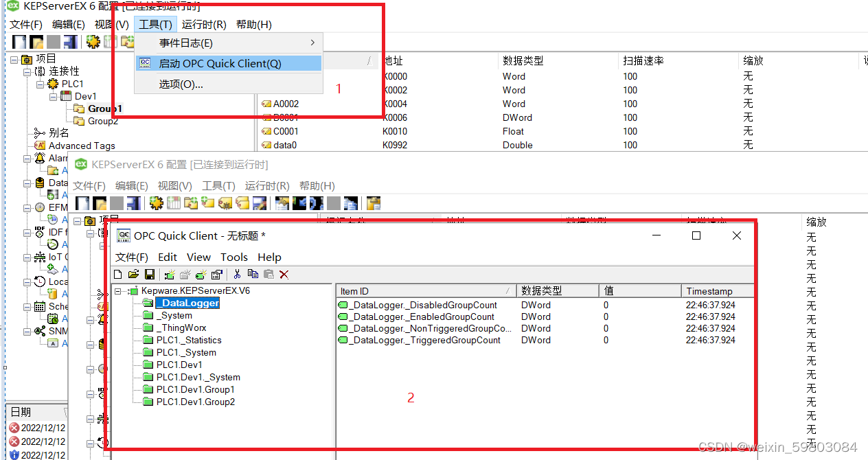
Task: Open the 运行时(R) menu in KEPServerEX
Action: [204, 24]
